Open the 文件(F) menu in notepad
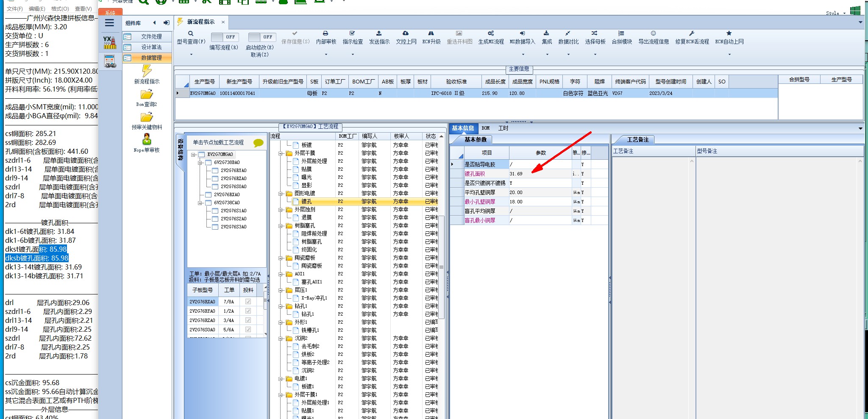The image size is (868, 419). [x=14, y=8]
